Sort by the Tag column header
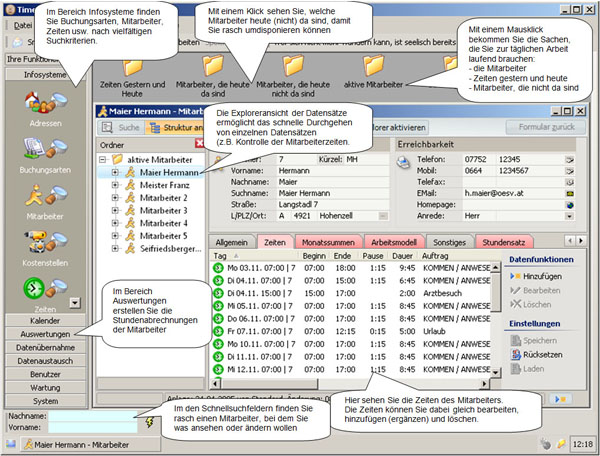600x456 pixels. coord(254,256)
